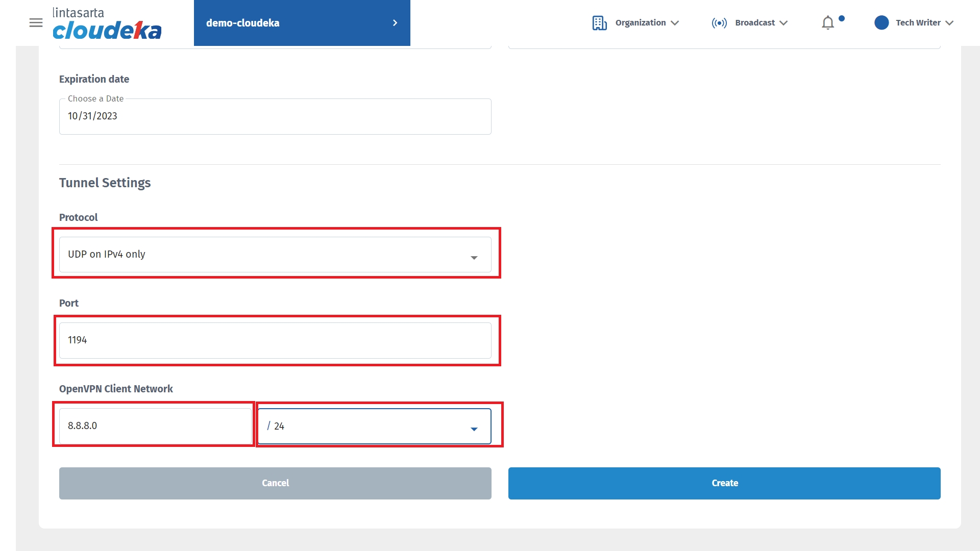
Task: Click the Broadcast signal icon
Action: 719,23
